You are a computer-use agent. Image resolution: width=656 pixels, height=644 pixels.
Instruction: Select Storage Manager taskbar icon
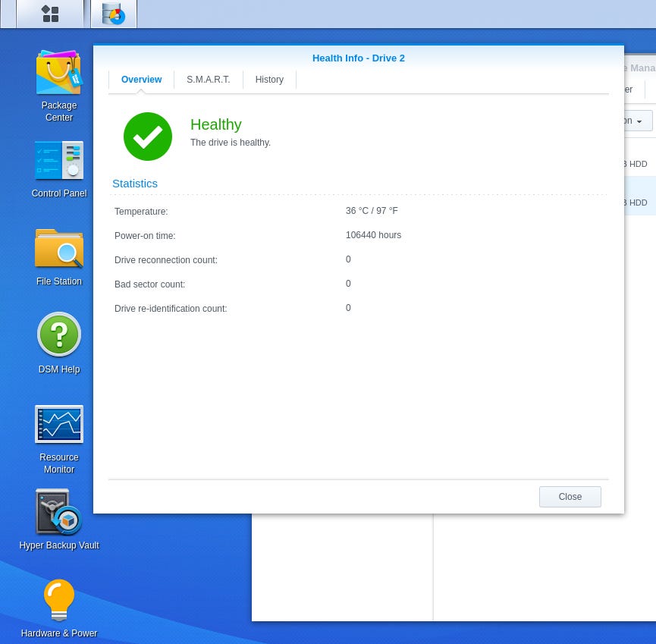pyautogui.click(x=114, y=14)
